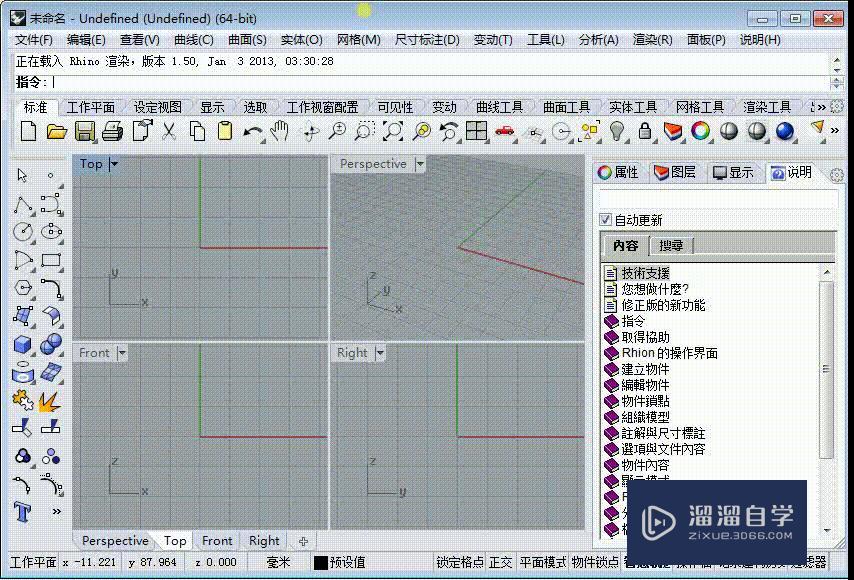Select the Explode tool icon
854x580 pixels.
[50, 402]
